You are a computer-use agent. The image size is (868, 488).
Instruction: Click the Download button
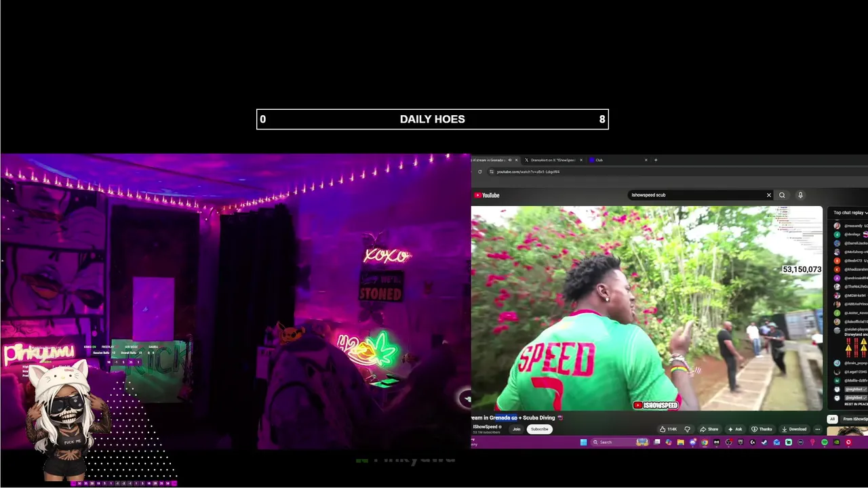tap(794, 429)
